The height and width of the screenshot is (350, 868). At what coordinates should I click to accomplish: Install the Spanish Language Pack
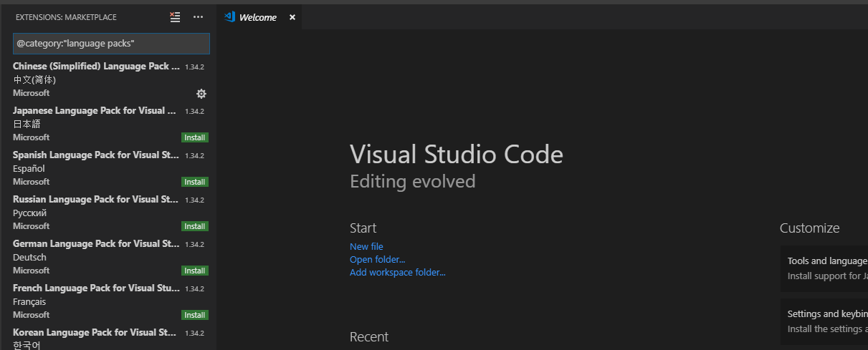195,182
